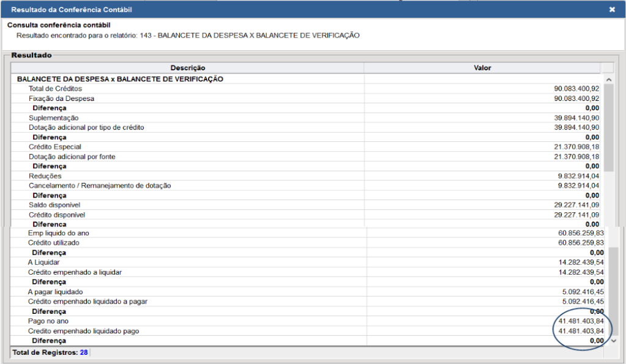Viewport: 626px width, 364px height.
Task: Select the Total de Créditos row
Action: click(x=305, y=89)
